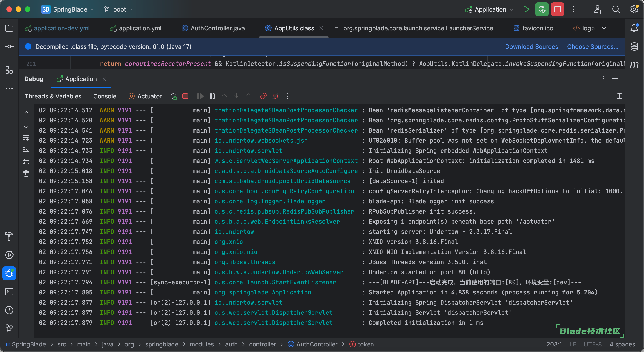
Task: Open main toolbar more actions dots
Action: (x=573, y=9)
